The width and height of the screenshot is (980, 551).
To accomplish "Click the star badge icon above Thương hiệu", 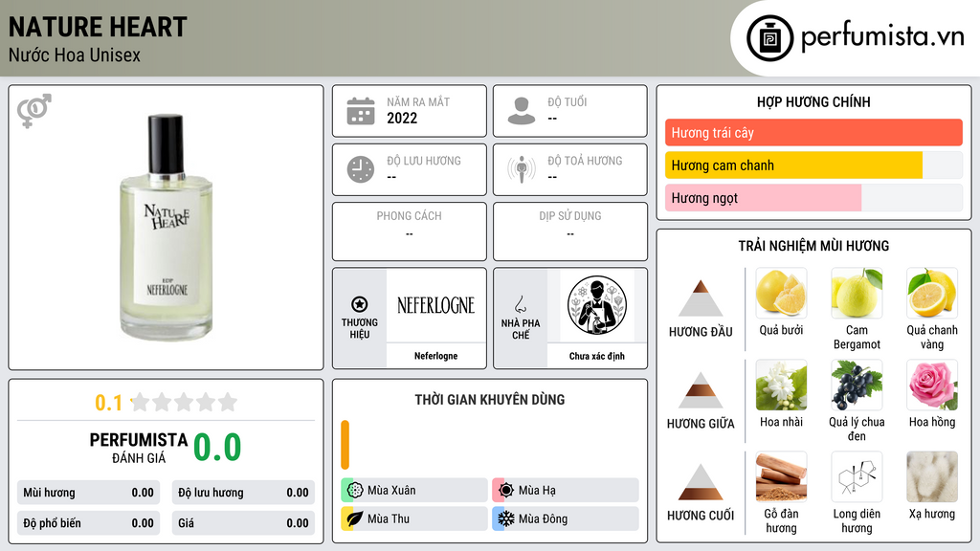I will pyautogui.click(x=360, y=304).
